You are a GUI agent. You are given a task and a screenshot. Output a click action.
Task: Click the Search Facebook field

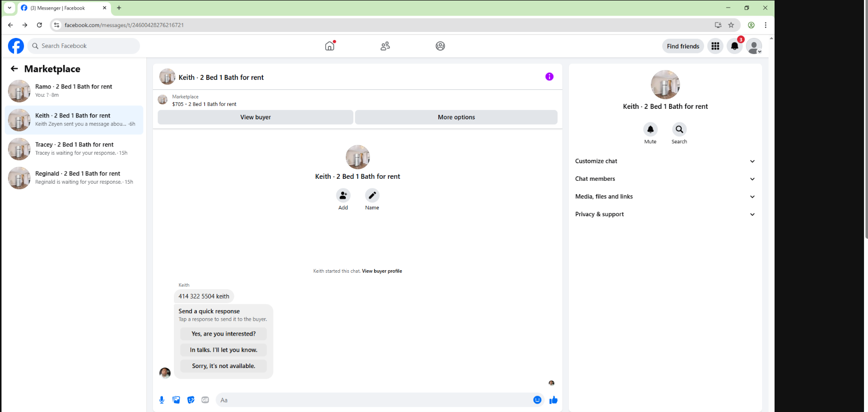click(84, 46)
